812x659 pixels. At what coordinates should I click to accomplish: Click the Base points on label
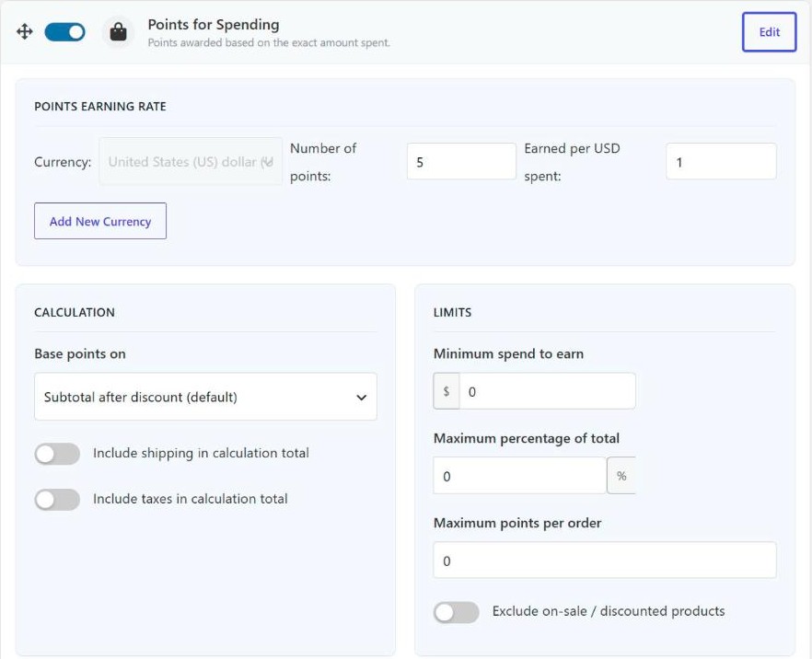point(80,353)
